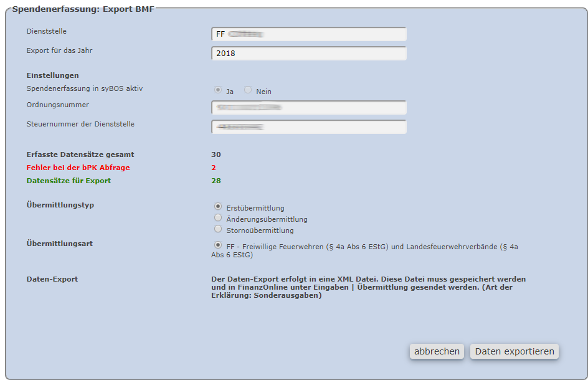Click the Spendenerfassung: Export BMF title
This screenshot has width=588, height=380.
click(83, 10)
